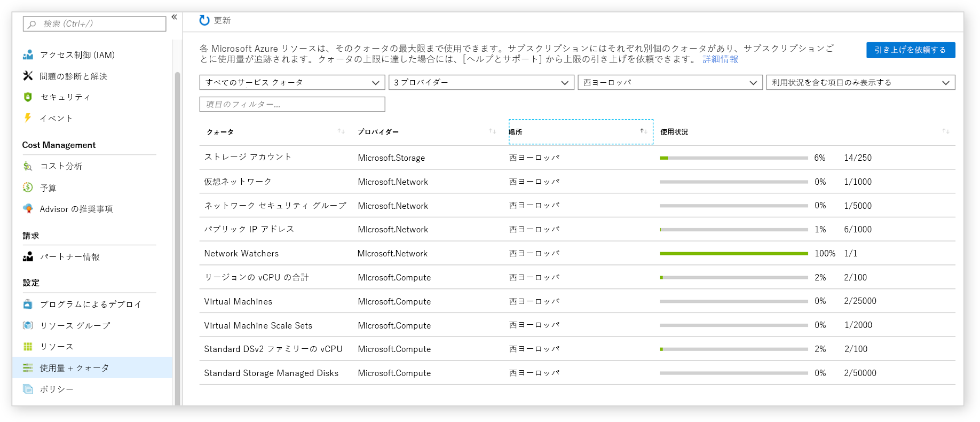Image resolution: width=980 pixels, height=422 pixels.
Task: Click the Advisor の推奨事項 icon
Action: tap(28, 208)
